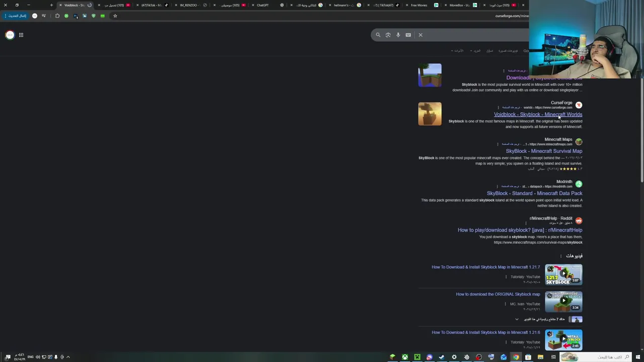Play the 1.21.7 Skyblock video thumbnail

pos(563,275)
